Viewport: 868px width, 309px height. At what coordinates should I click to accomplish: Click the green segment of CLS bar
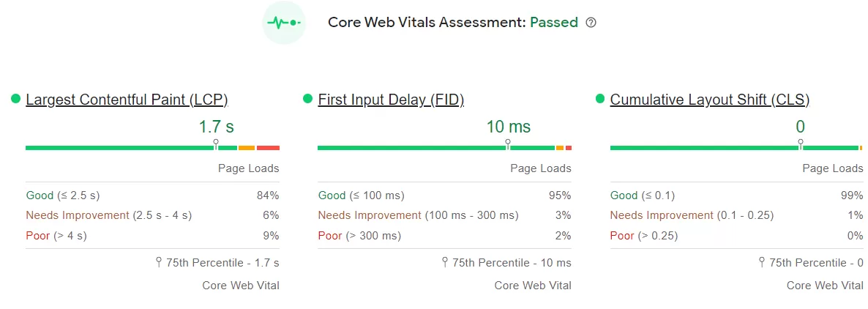[703, 148]
